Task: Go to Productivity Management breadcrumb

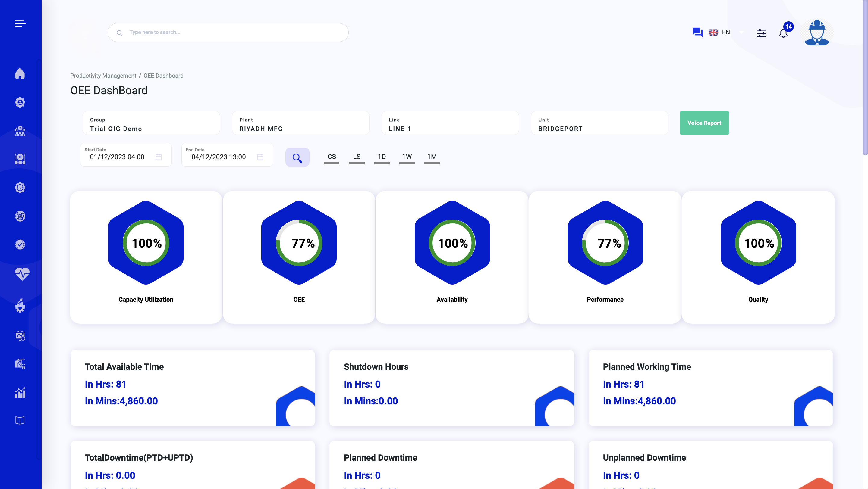Action: click(103, 76)
